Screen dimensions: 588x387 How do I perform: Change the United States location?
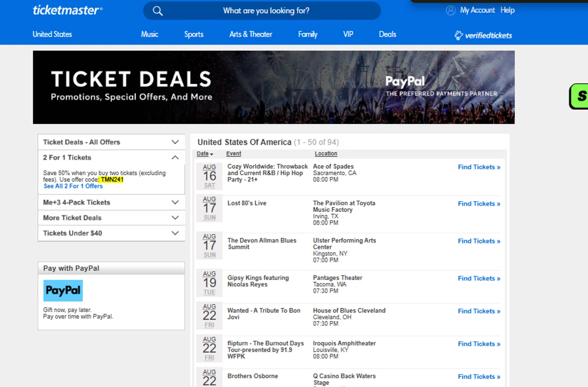[x=52, y=34]
